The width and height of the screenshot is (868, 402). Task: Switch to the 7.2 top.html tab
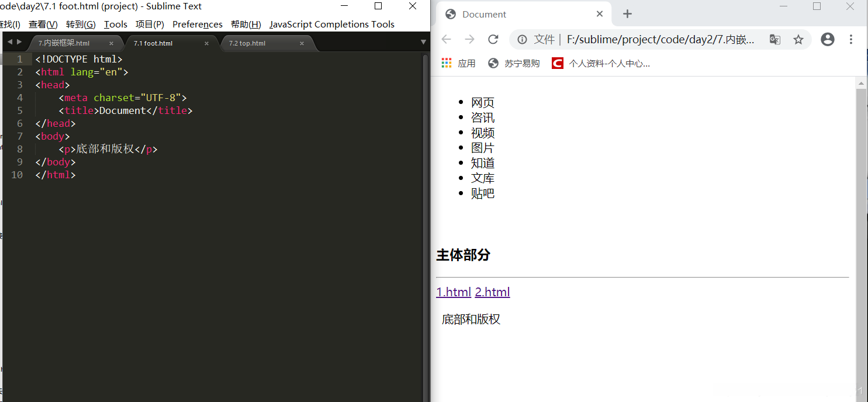pyautogui.click(x=246, y=43)
